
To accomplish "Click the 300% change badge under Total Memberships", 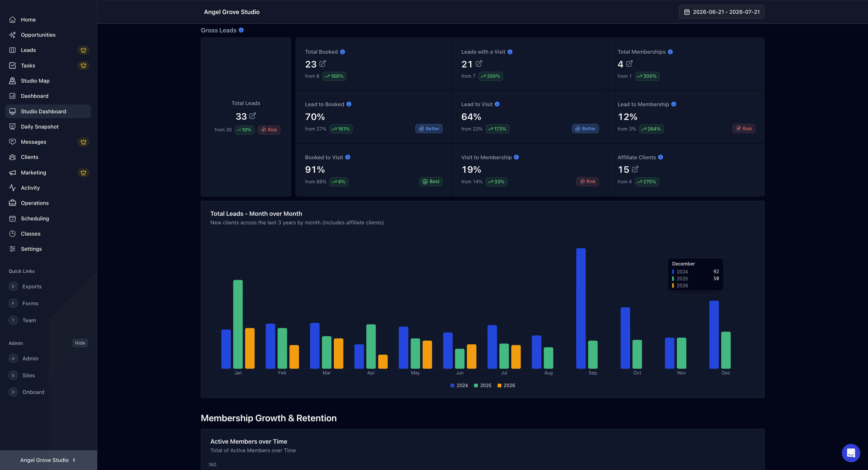I will (647, 76).
